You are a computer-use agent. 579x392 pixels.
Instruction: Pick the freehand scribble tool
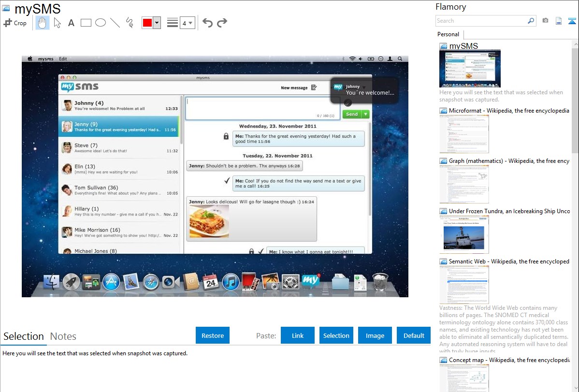pos(130,23)
